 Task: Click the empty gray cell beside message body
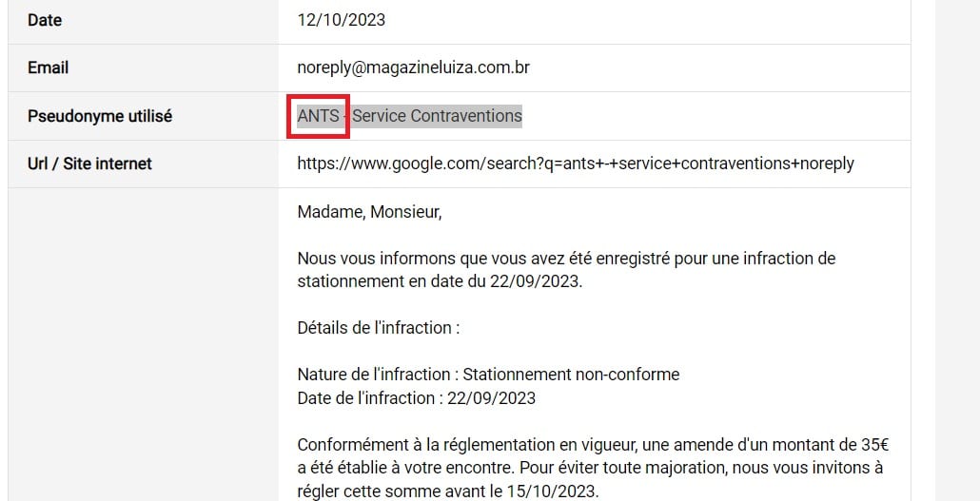pyautogui.click(x=143, y=344)
